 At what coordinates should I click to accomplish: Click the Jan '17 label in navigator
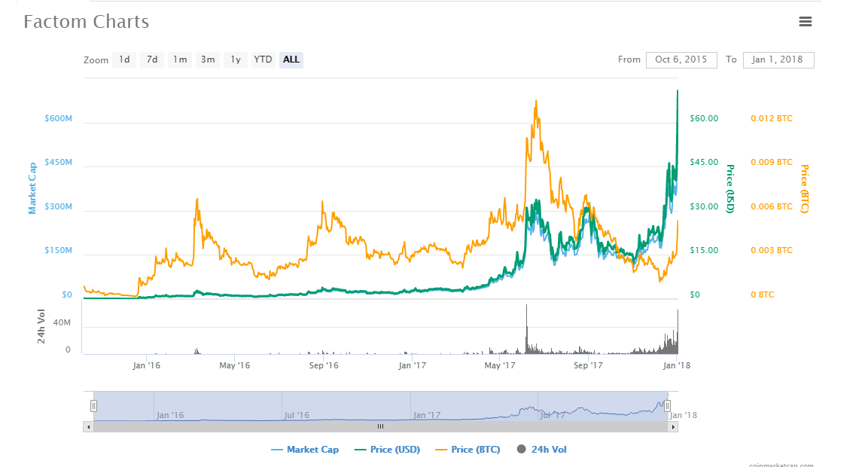tap(427, 415)
